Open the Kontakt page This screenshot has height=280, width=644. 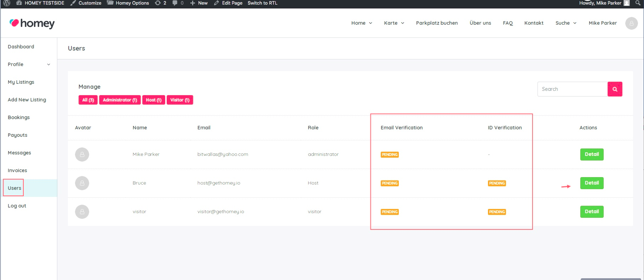tap(534, 23)
